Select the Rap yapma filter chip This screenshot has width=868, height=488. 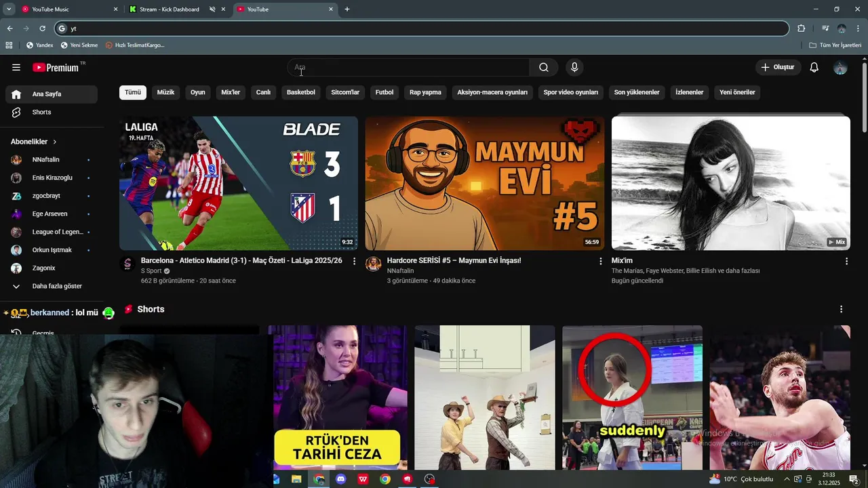425,92
